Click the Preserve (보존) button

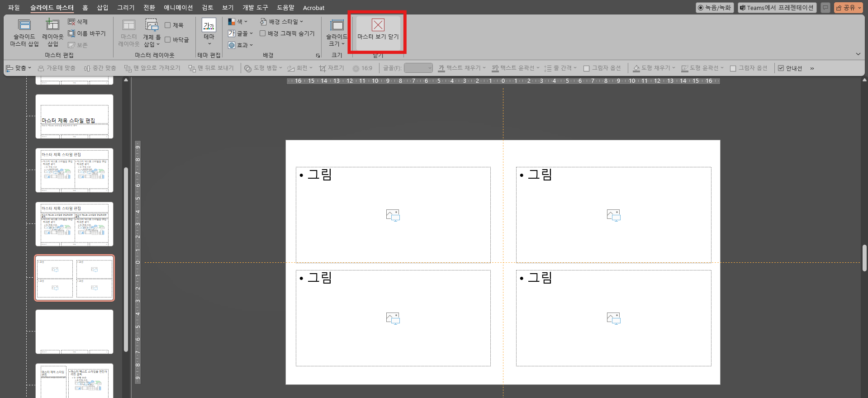(78, 45)
